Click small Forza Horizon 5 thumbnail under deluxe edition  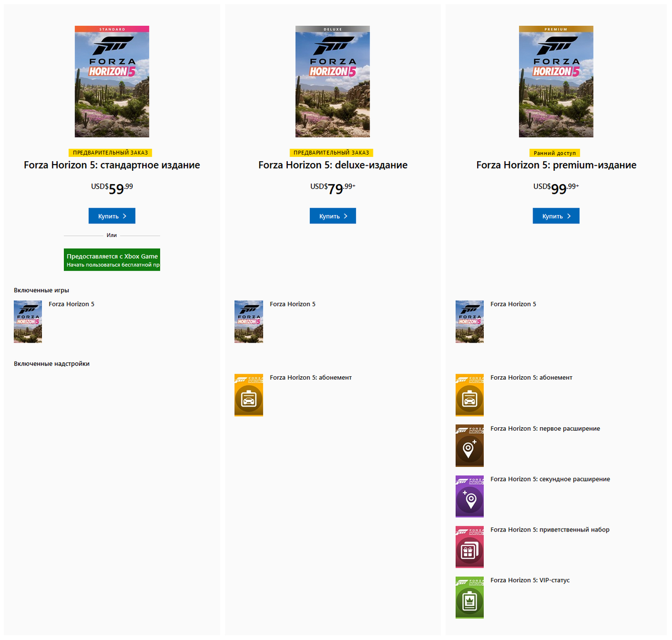(249, 322)
